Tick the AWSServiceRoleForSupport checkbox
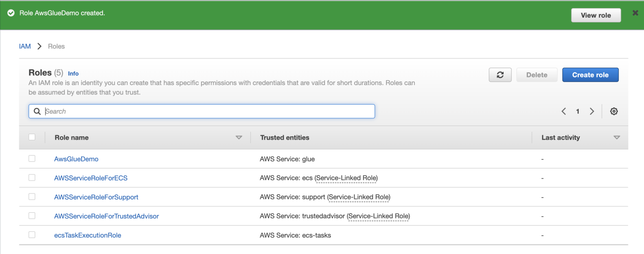The width and height of the screenshot is (644, 254). click(32, 196)
